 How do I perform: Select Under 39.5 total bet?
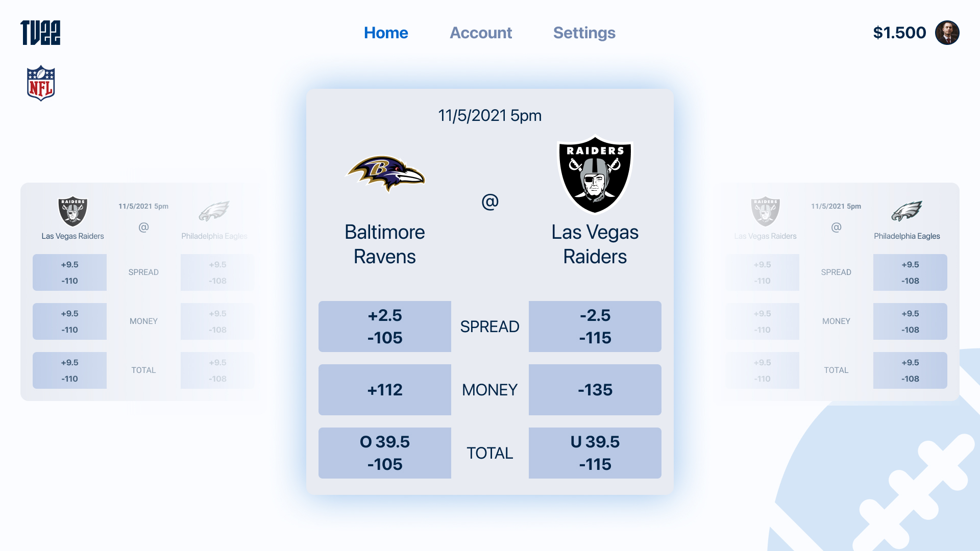tap(595, 453)
